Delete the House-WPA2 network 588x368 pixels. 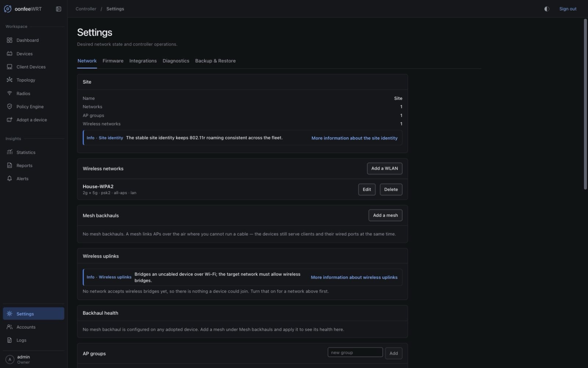[391, 190]
